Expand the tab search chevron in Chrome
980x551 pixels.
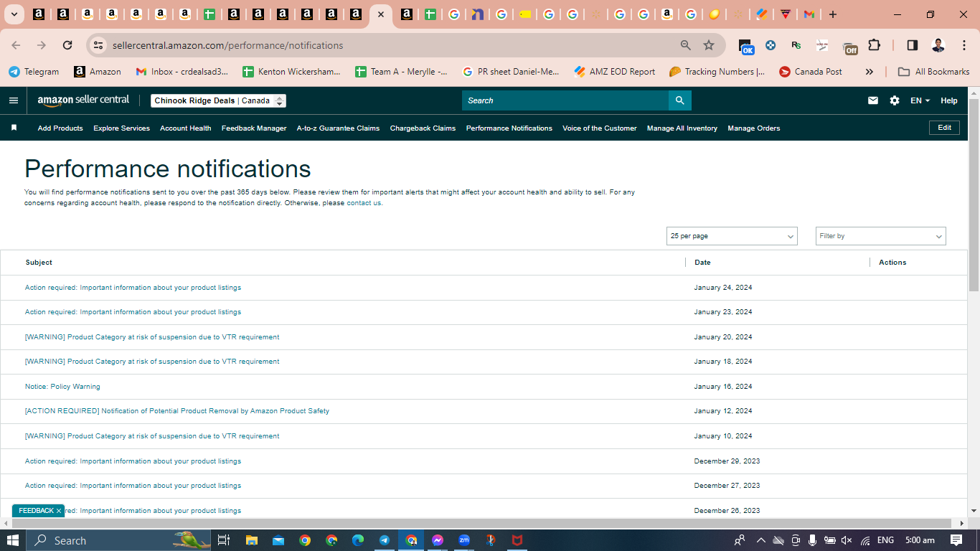(x=14, y=14)
